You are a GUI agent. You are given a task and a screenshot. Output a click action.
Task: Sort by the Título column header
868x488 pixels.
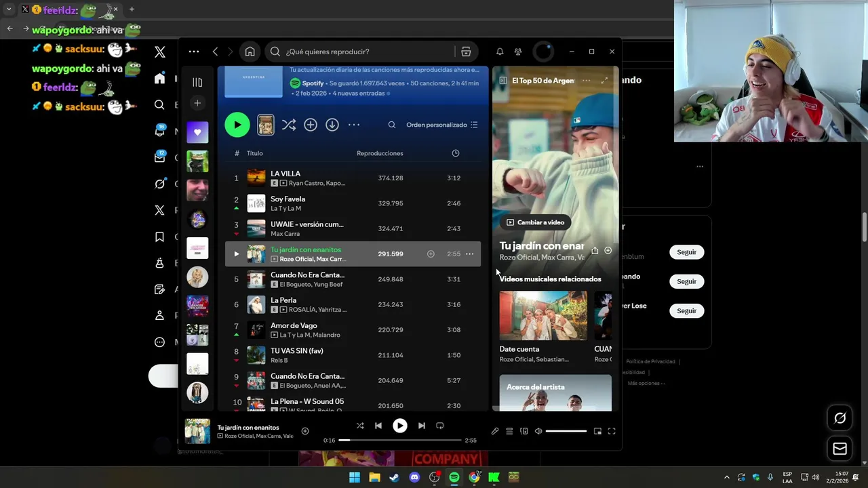pos(255,153)
